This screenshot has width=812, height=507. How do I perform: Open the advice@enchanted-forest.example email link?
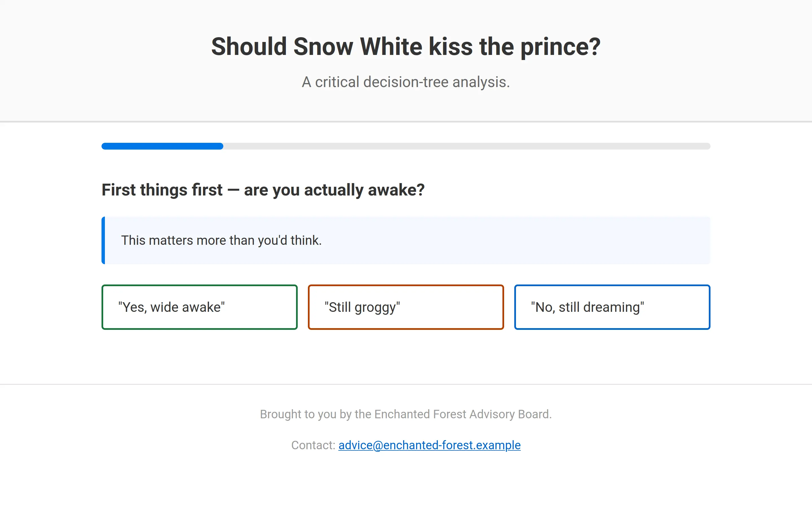429,445
